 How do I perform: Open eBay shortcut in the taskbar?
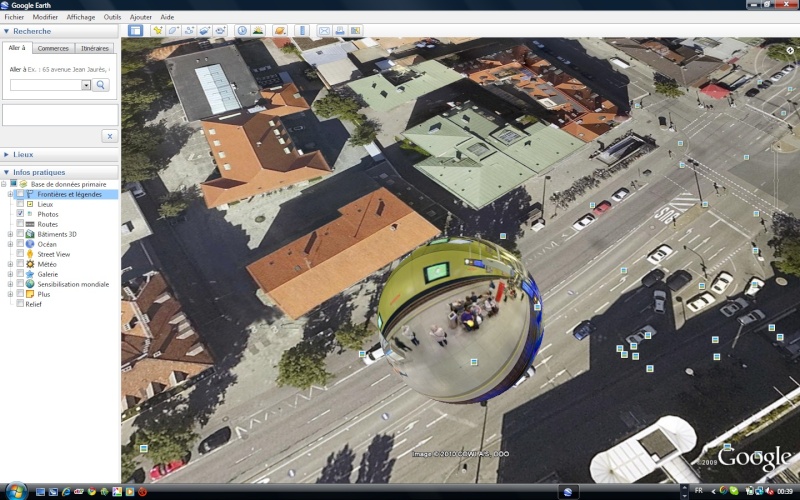tap(79, 492)
